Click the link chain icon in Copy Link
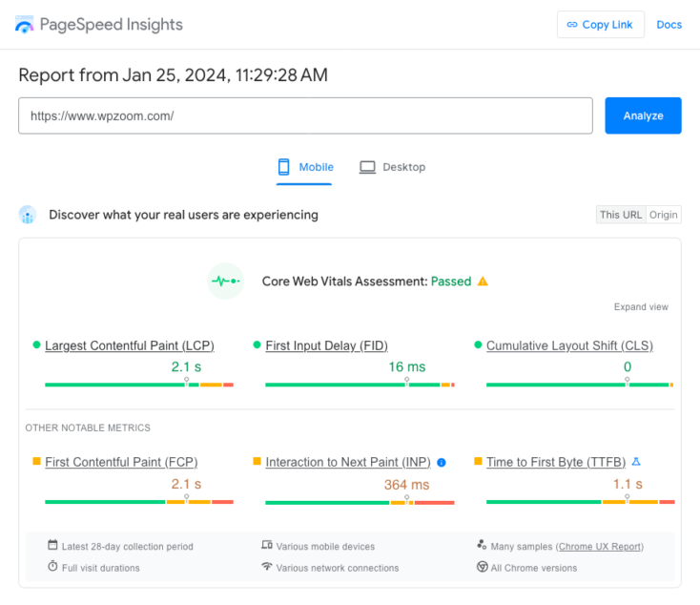The image size is (700, 605). 572,25
